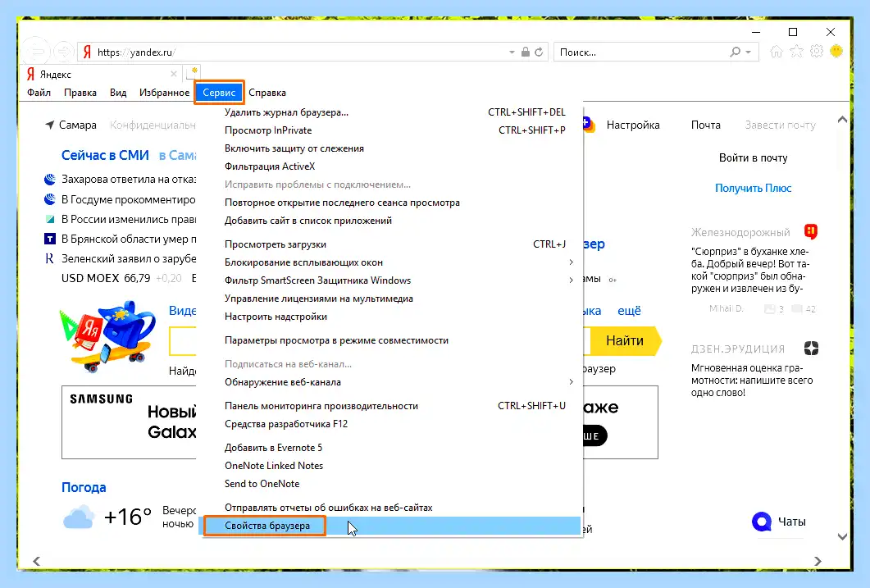
Task: Click the cloud weather icon
Action: pyautogui.click(x=79, y=517)
